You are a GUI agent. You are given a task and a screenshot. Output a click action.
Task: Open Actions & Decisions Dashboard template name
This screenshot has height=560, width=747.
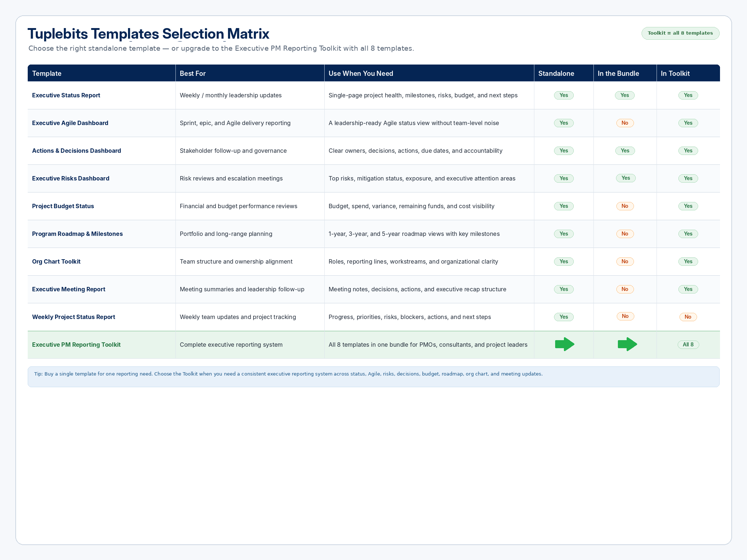coord(77,151)
